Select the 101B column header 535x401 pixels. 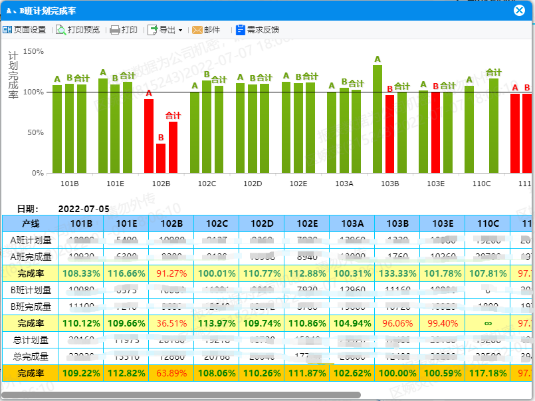81,224
